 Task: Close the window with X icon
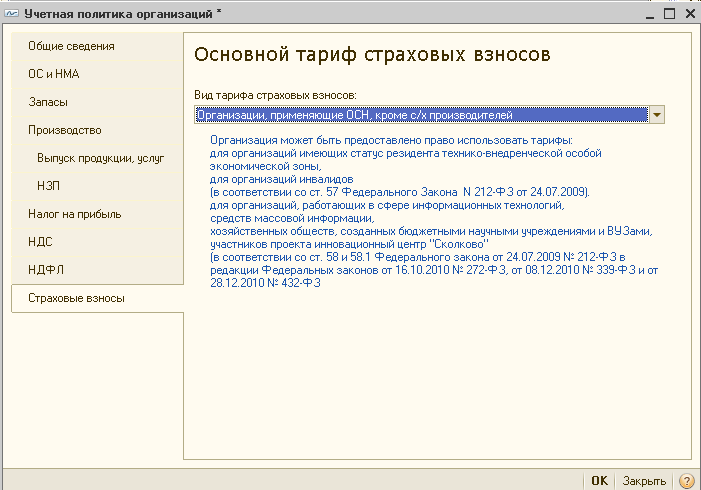click(x=690, y=14)
